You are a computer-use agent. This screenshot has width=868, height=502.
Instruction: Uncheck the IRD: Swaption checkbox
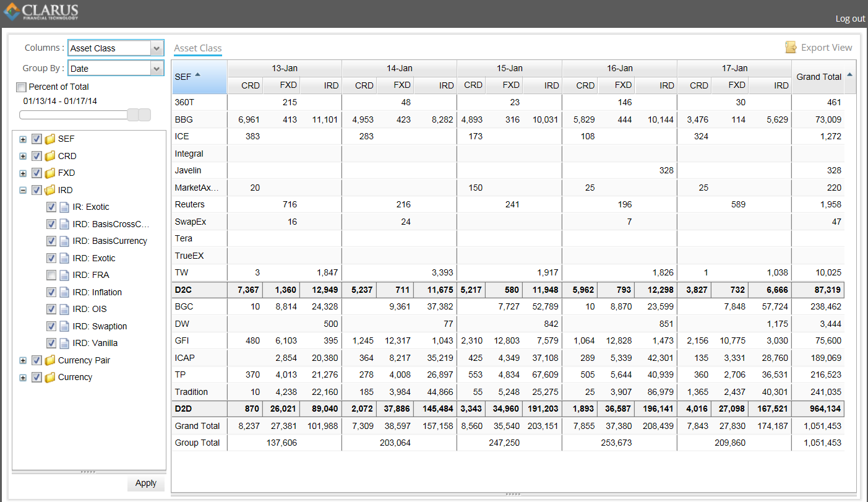[51, 326]
